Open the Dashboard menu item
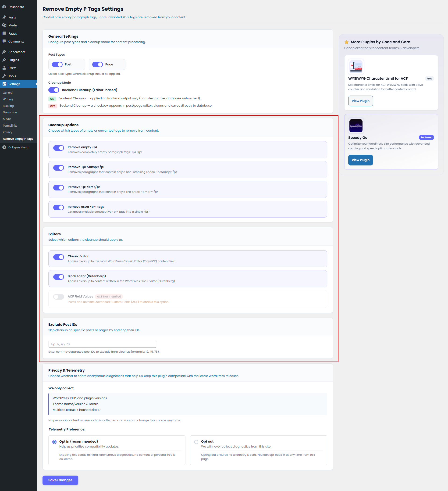 click(19, 7)
